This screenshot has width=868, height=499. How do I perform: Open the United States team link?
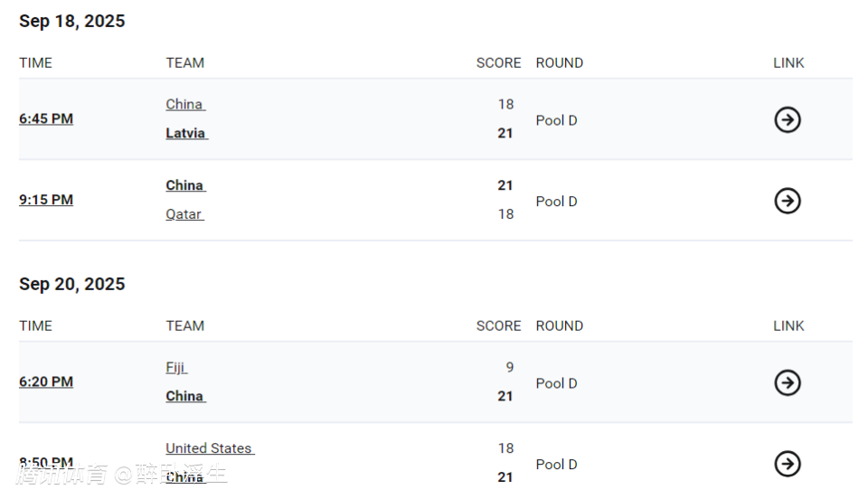[x=209, y=448]
